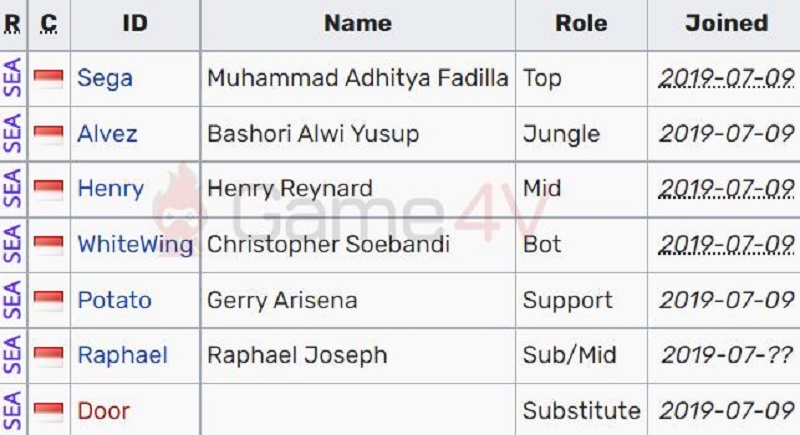
Task: Open the Potato player link
Action: click(x=114, y=300)
